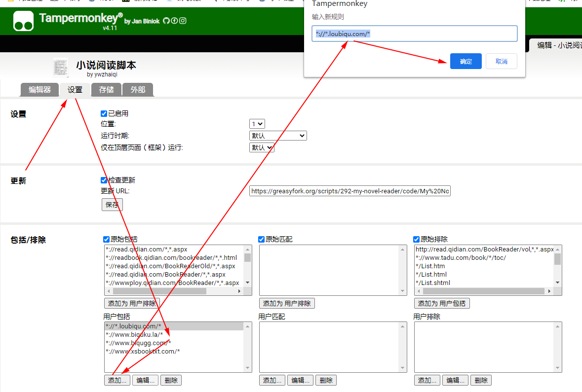This screenshot has height=392, width=582.
Task: Click 添加... under the 用户包括 list
Action: [x=117, y=381]
